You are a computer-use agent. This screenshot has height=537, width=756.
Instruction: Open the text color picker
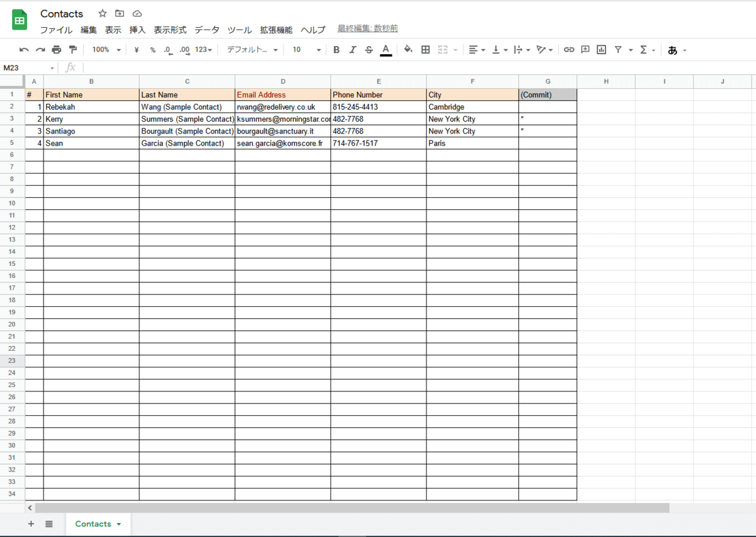point(386,50)
